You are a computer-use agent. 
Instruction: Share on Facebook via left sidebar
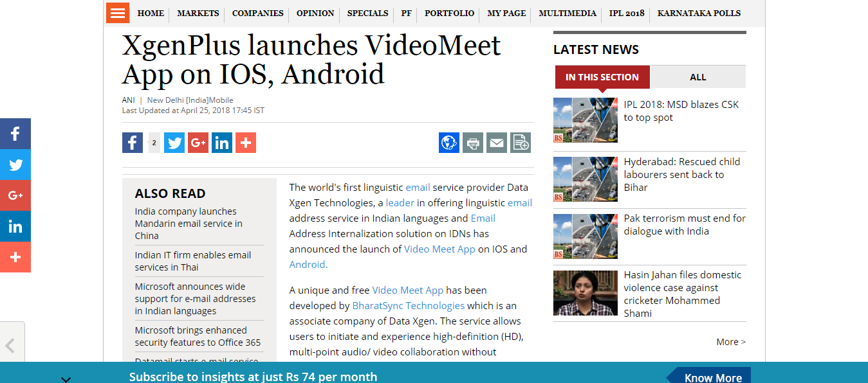coord(15,134)
